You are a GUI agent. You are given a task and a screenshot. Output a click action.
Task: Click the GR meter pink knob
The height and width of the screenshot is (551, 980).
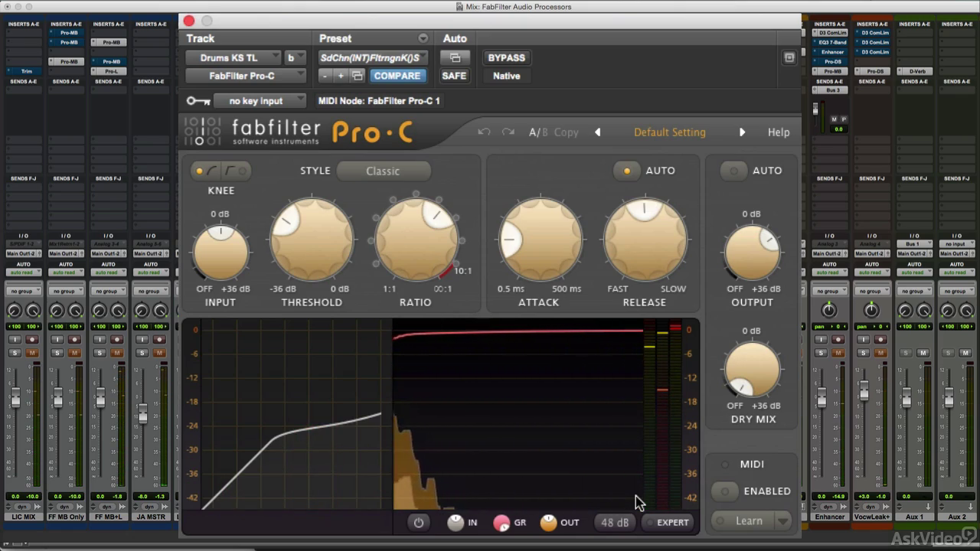(501, 523)
